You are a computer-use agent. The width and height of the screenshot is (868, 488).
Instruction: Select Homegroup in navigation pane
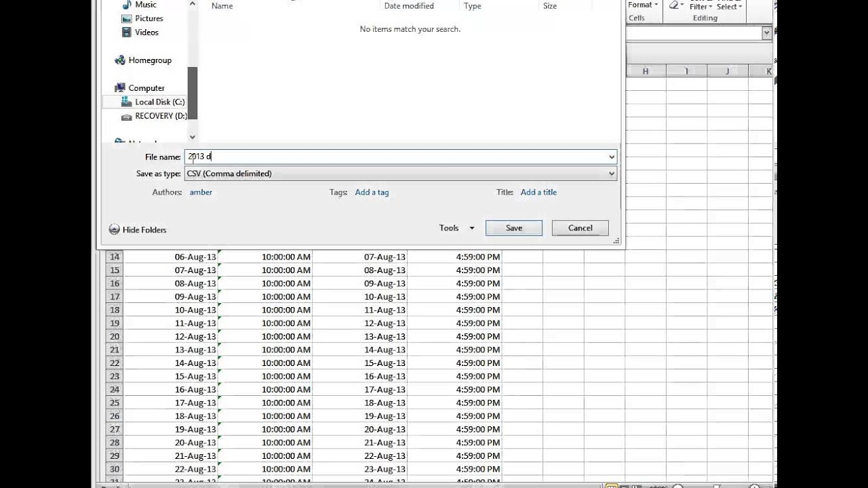149,60
